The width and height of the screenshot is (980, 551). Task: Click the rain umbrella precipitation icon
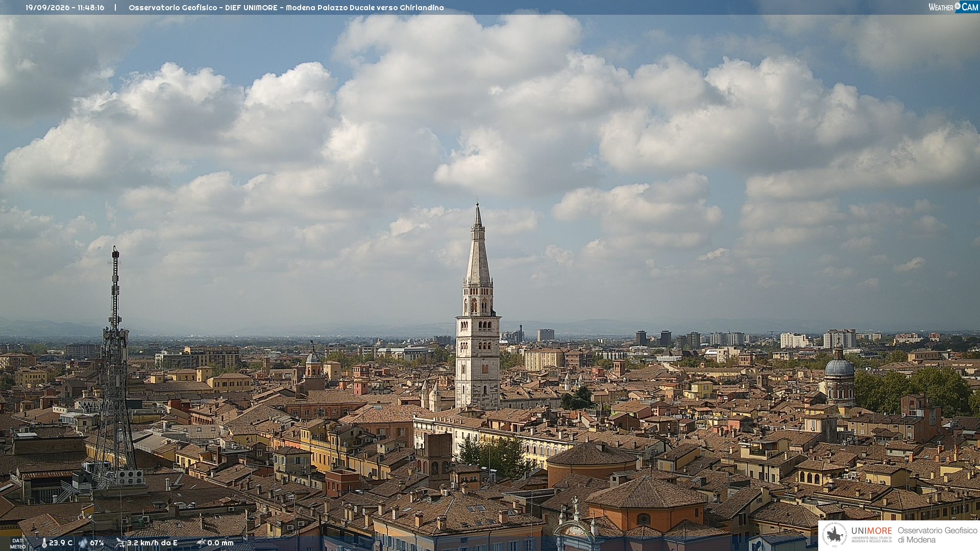click(x=201, y=543)
